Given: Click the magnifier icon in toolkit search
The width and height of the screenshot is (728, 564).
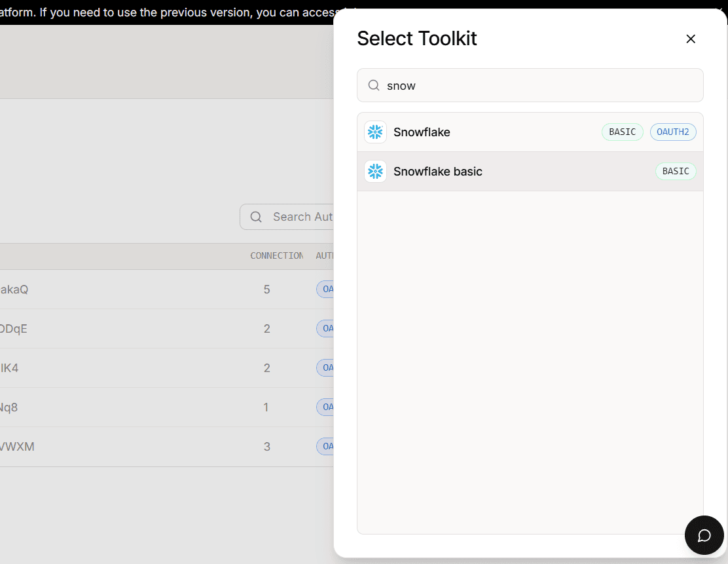Looking at the screenshot, I should pyautogui.click(x=374, y=85).
